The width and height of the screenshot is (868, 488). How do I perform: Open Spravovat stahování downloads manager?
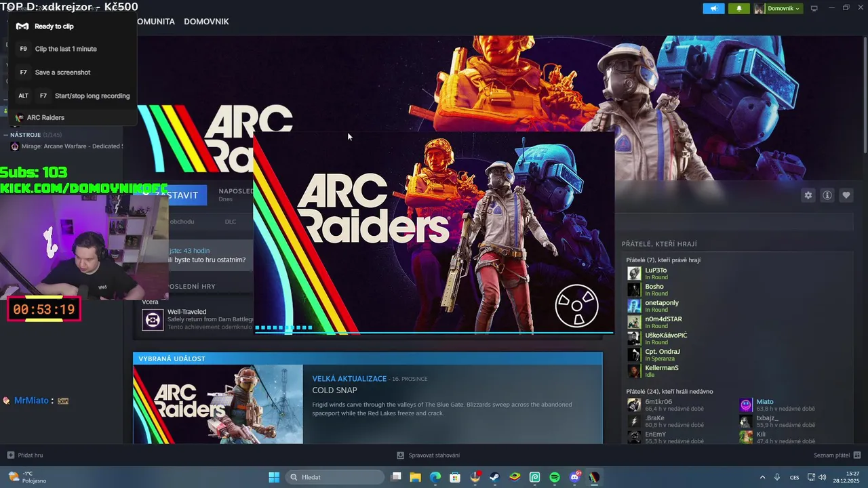(428, 455)
